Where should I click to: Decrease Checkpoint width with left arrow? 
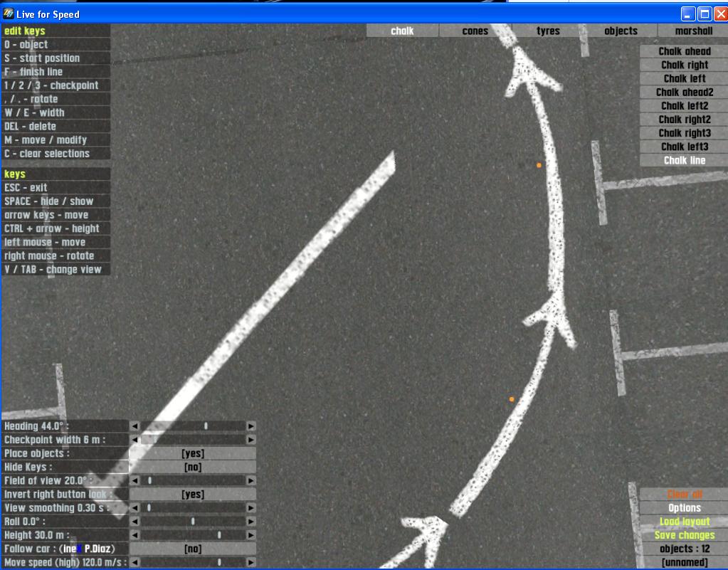coord(134,440)
